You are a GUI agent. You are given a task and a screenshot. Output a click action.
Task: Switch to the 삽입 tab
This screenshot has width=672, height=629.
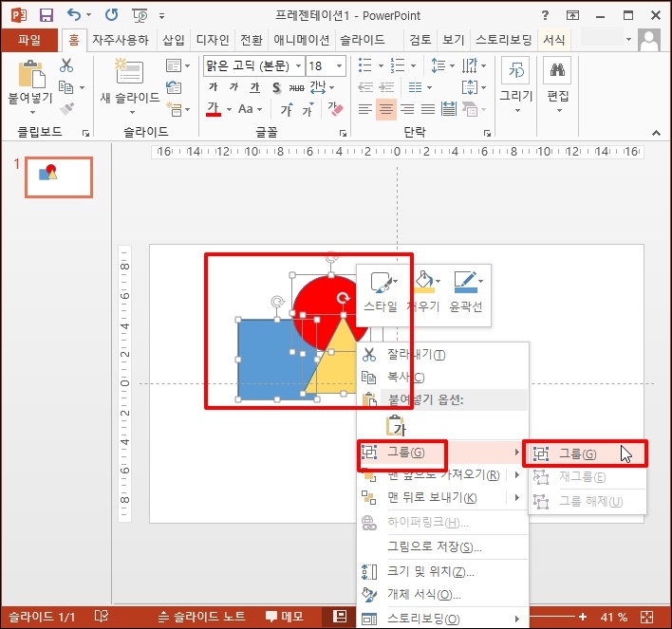click(x=174, y=40)
